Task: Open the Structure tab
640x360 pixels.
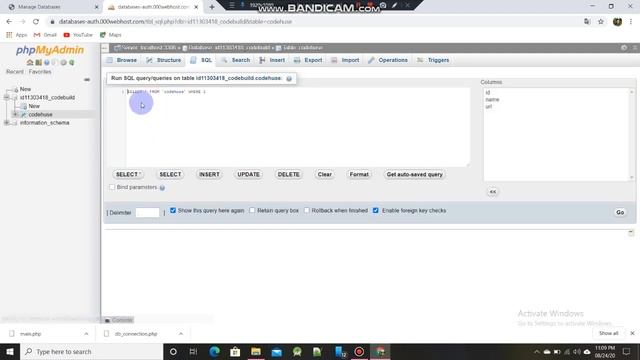Action: point(164,60)
